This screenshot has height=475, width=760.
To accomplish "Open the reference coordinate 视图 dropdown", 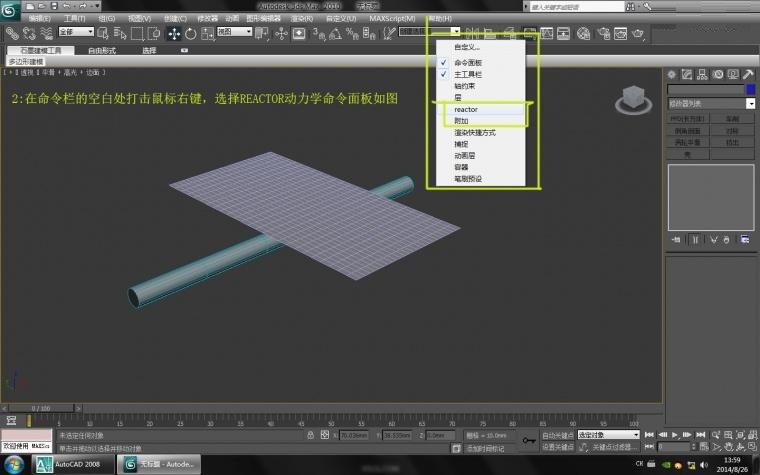I will coord(235,32).
